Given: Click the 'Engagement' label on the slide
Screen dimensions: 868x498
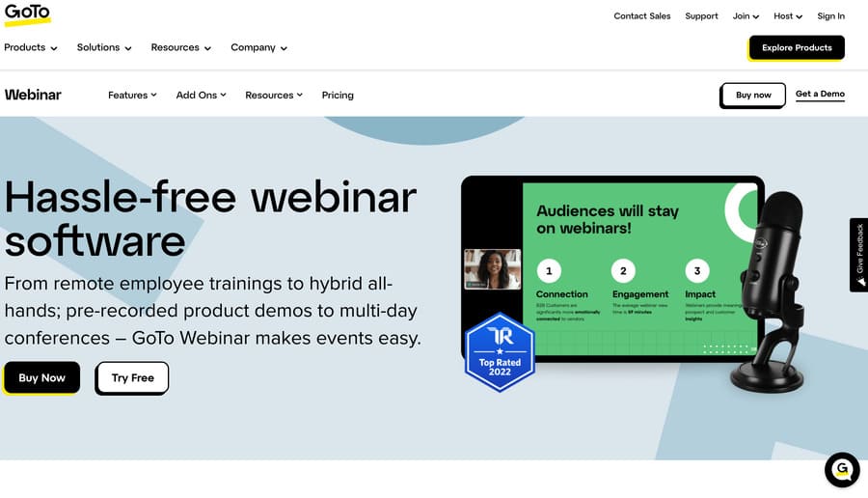Looking at the screenshot, I should (x=640, y=294).
